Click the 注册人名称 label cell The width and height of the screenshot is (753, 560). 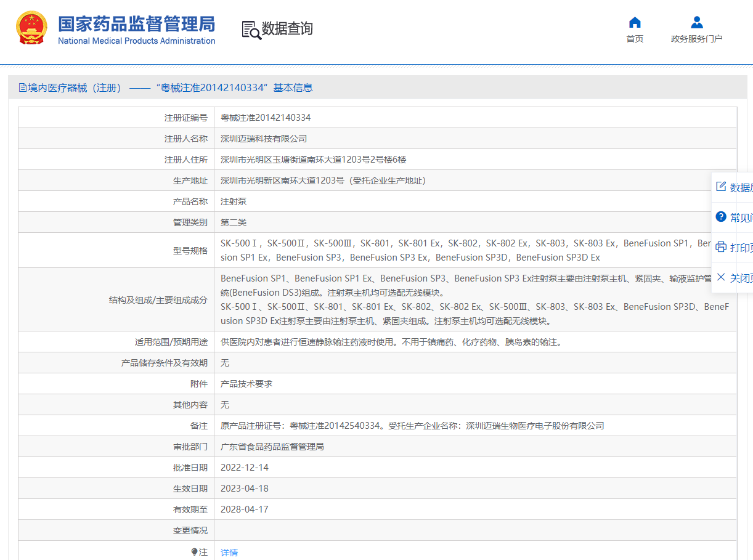pos(116,139)
